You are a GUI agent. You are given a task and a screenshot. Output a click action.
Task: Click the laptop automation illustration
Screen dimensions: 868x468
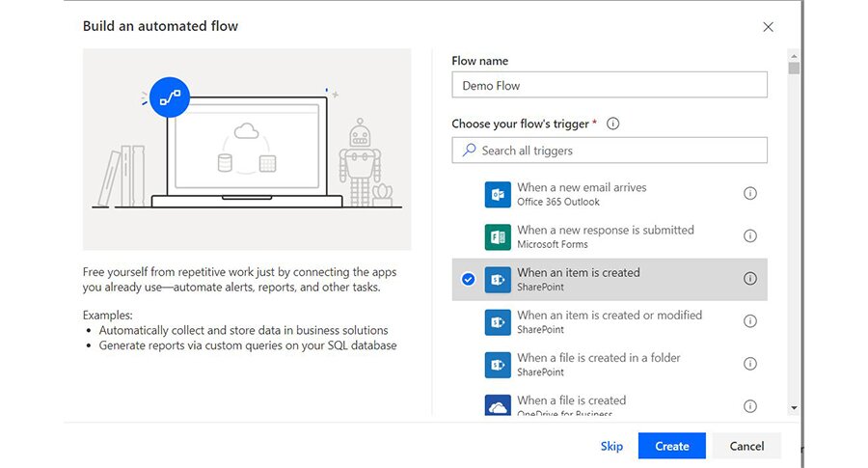[x=247, y=149]
